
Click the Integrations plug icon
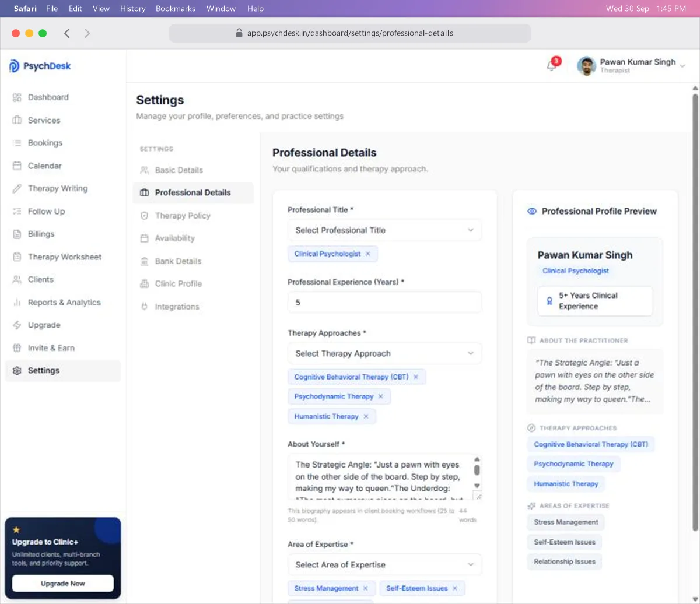coord(145,307)
